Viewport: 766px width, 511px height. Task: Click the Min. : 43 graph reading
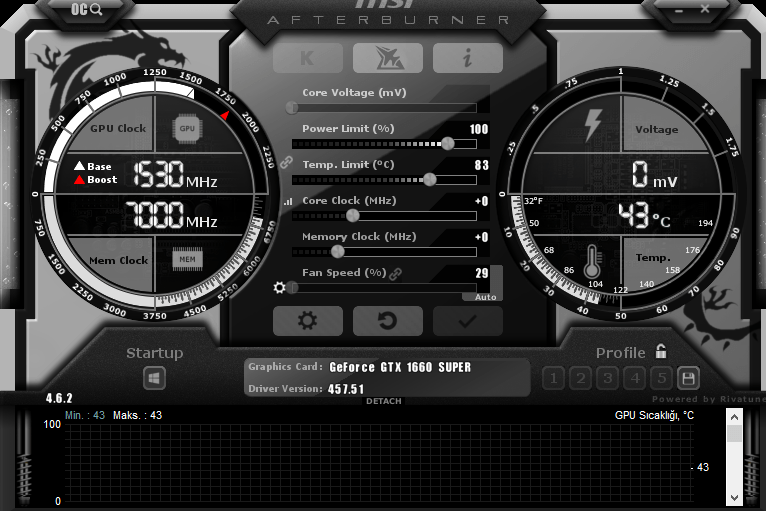tap(85, 415)
